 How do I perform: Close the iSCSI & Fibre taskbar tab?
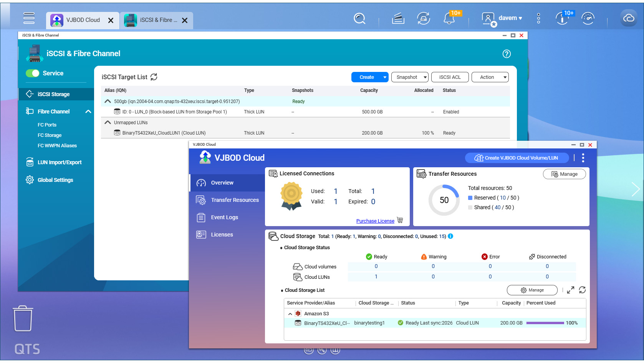[x=185, y=20]
